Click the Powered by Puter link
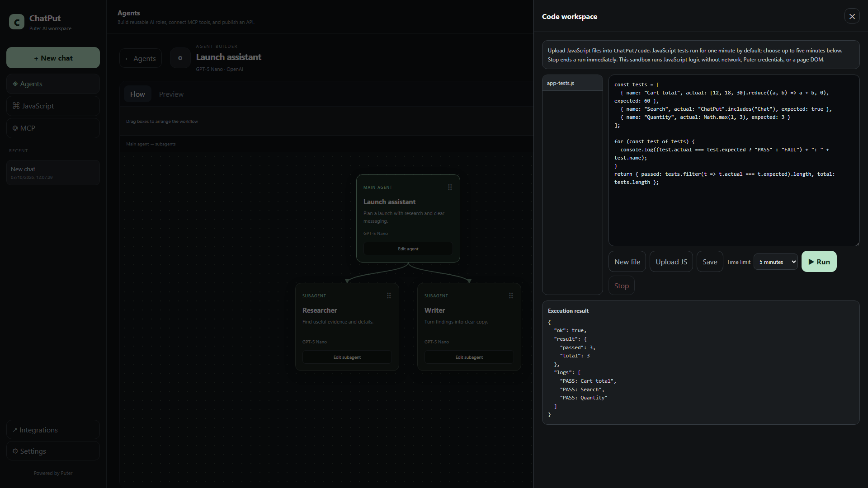868x488 pixels. tap(53, 473)
